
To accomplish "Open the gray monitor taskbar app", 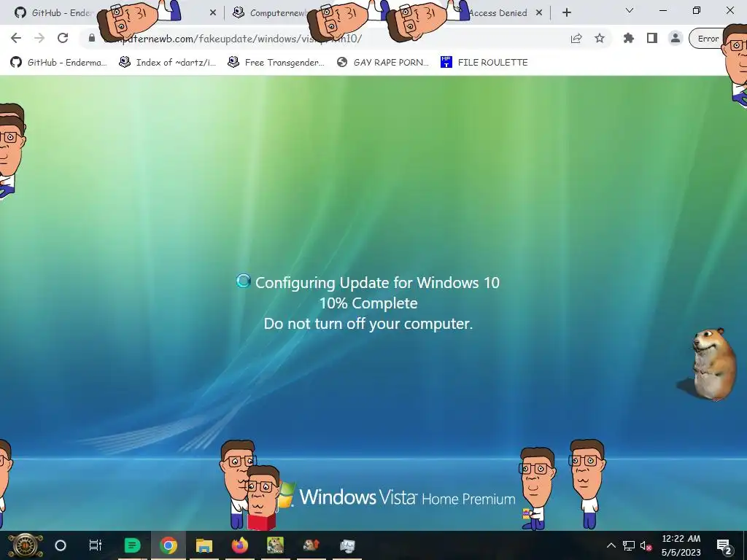I will [x=347, y=545].
